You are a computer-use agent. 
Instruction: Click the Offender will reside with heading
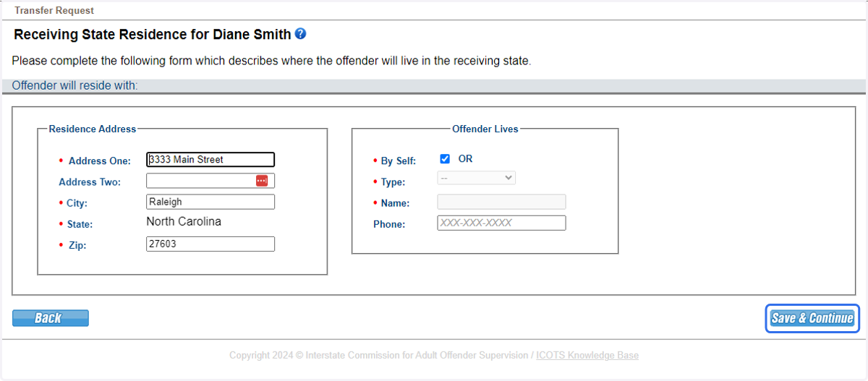75,85
